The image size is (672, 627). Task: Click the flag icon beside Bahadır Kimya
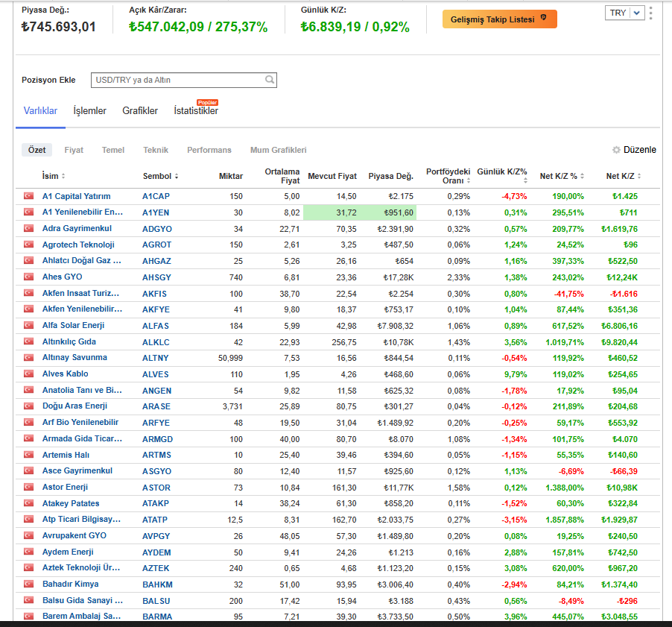tap(29, 584)
